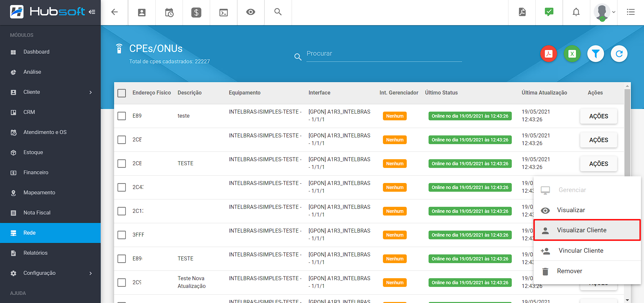The image size is (644, 303).
Task: Open the list menu icon at top right
Action: point(631,12)
